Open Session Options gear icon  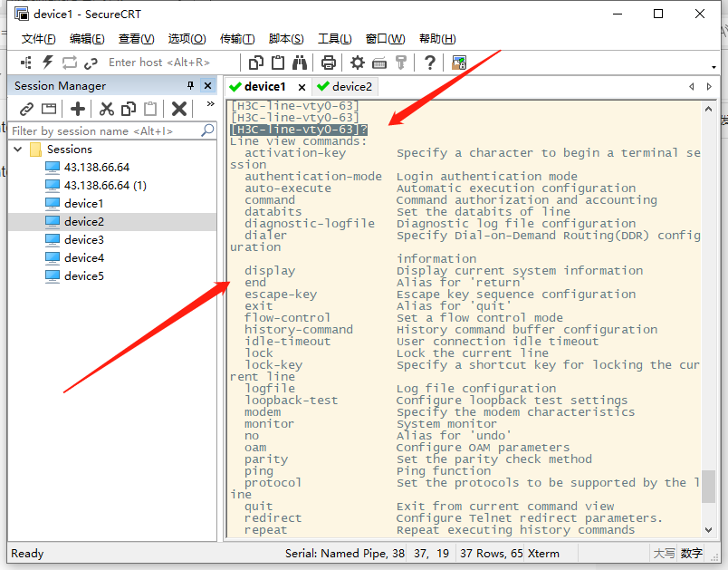[x=357, y=63]
